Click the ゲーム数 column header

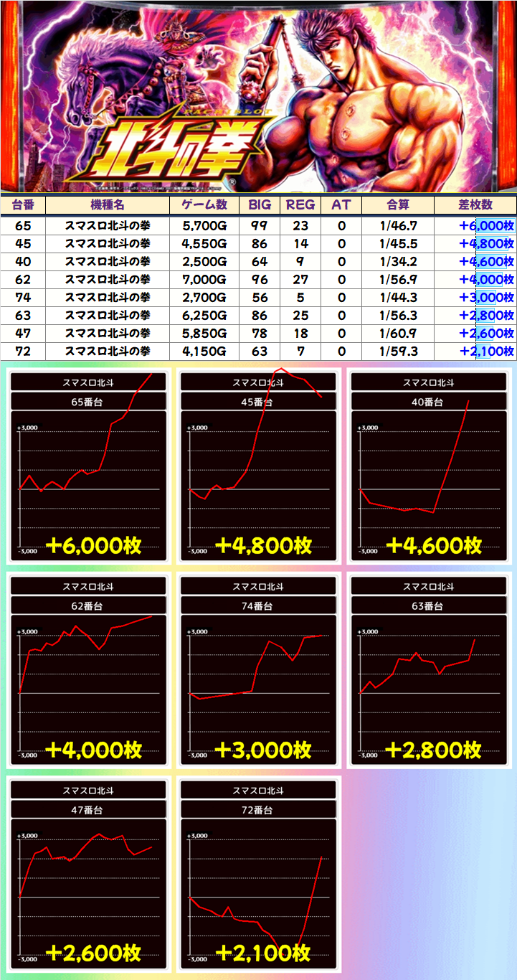click(205, 204)
